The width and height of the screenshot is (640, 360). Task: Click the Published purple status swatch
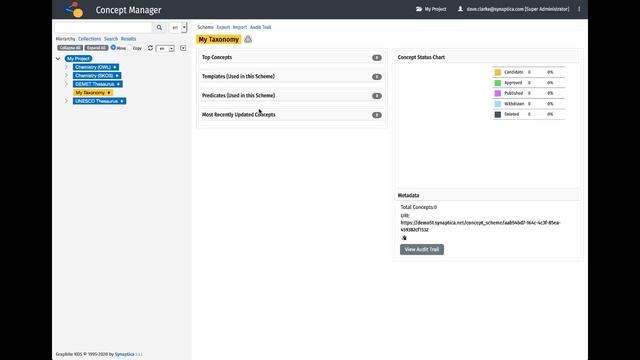click(x=498, y=93)
